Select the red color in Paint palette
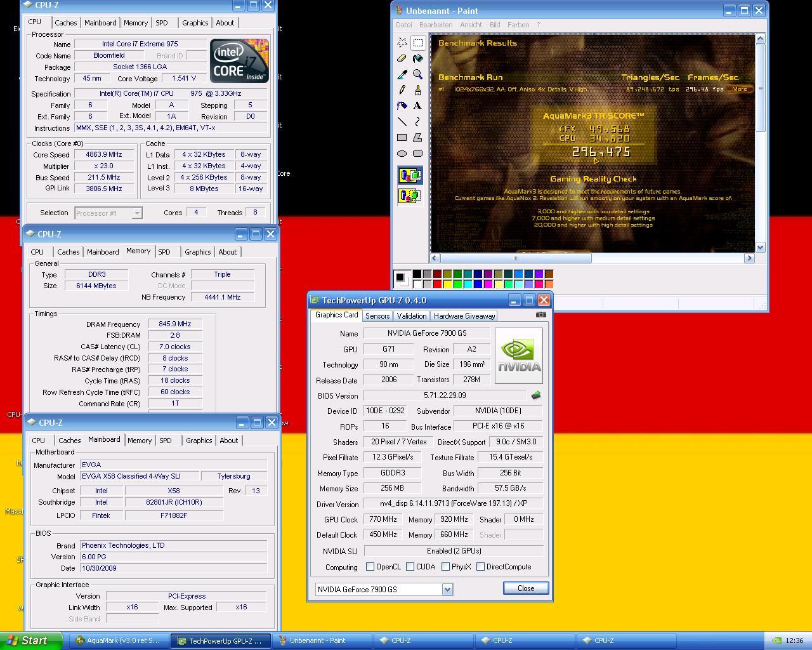 pos(437,284)
